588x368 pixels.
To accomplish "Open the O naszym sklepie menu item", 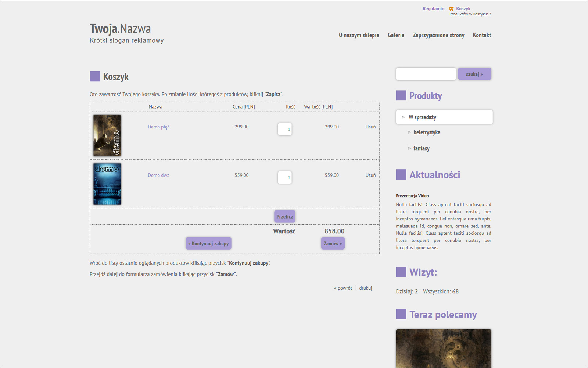I will 359,35.
